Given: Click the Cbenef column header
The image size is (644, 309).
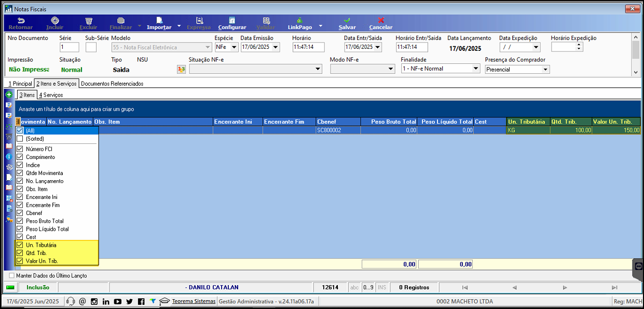Looking at the screenshot, I should (x=338, y=122).
